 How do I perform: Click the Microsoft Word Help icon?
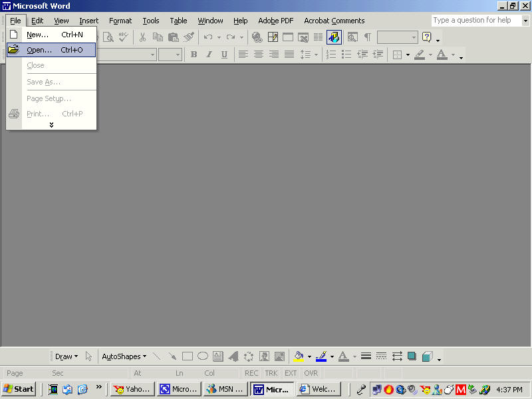[426, 37]
